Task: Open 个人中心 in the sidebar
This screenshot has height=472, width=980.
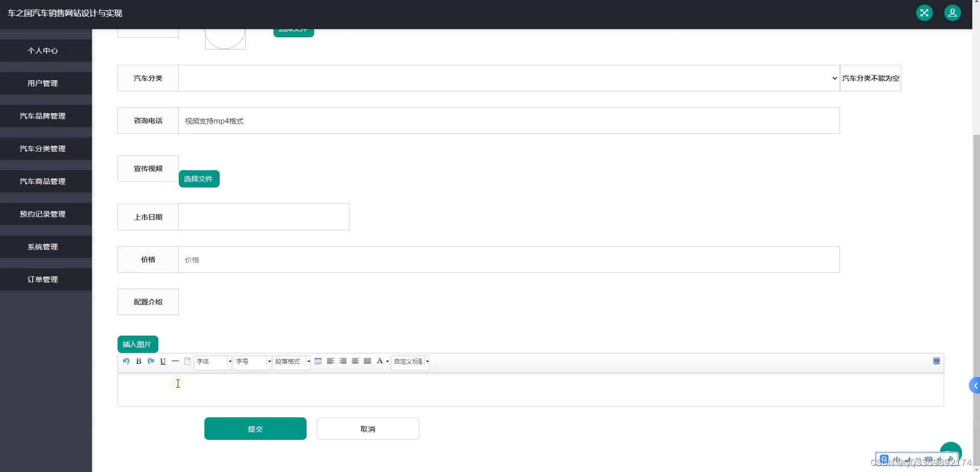Action: coord(46,51)
